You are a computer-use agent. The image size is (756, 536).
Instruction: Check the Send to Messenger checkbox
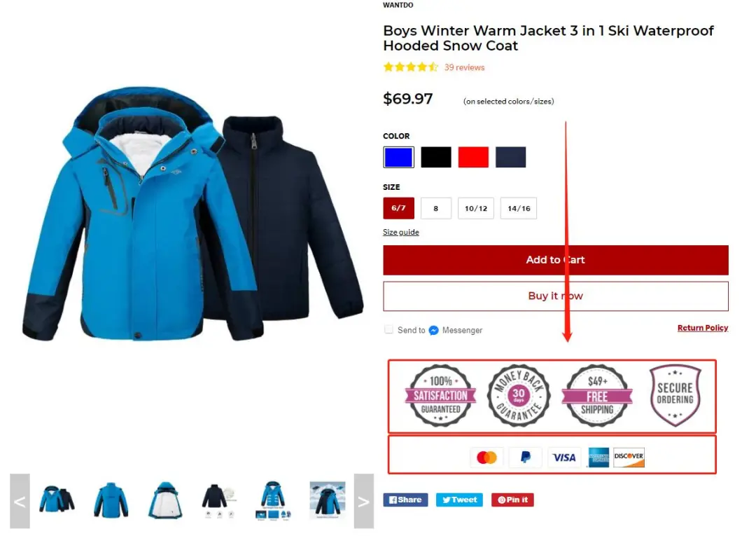[388, 329]
